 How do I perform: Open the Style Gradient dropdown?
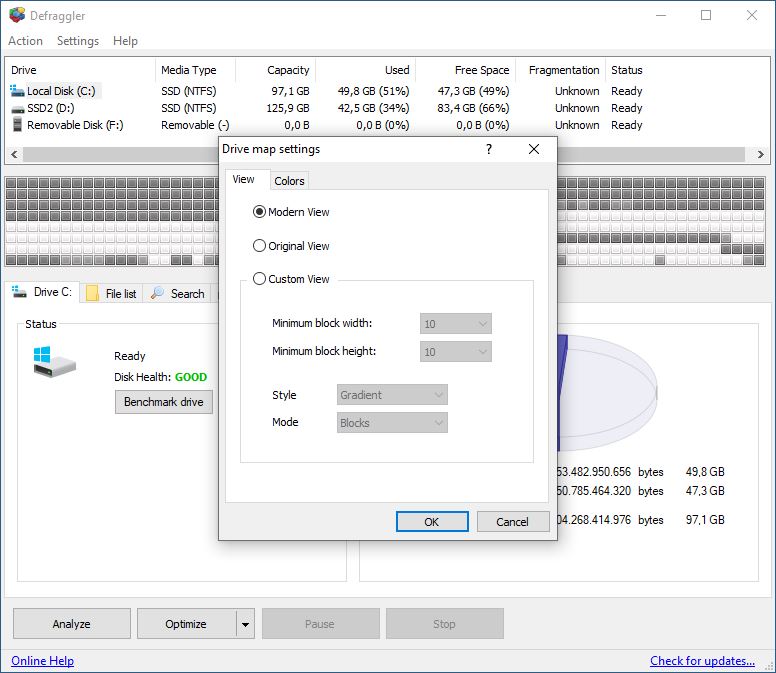[x=392, y=395]
